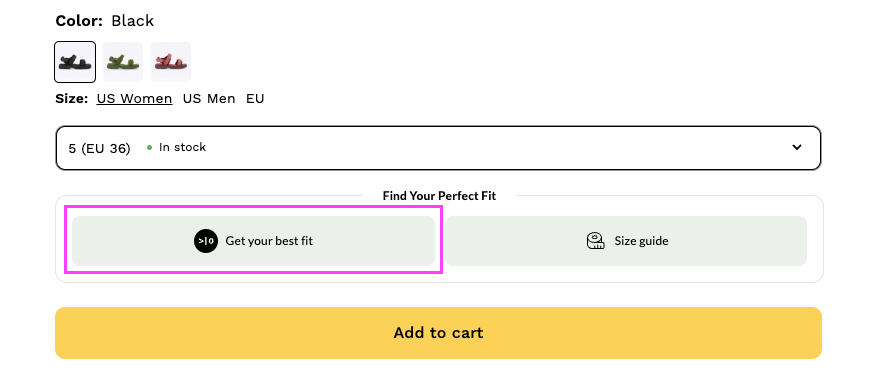The image size is (875, 384).
Task: Click the green in-stock status dot
Action: point(150,148)
